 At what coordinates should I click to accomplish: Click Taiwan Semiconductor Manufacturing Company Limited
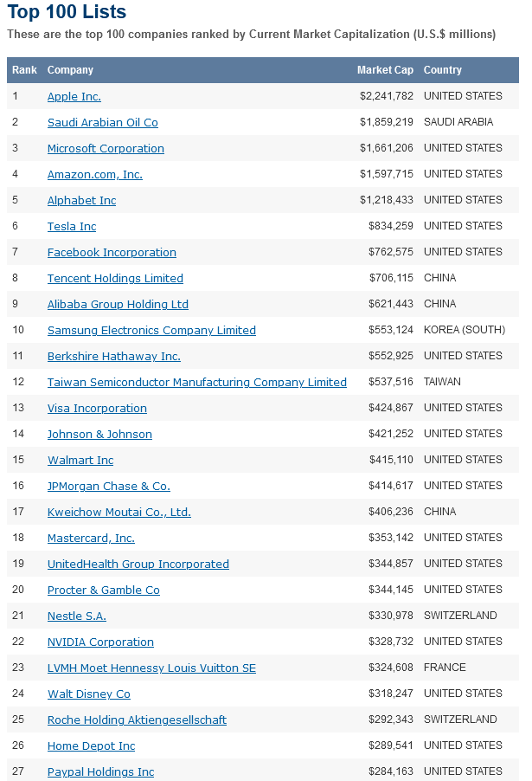click(196, 382)
